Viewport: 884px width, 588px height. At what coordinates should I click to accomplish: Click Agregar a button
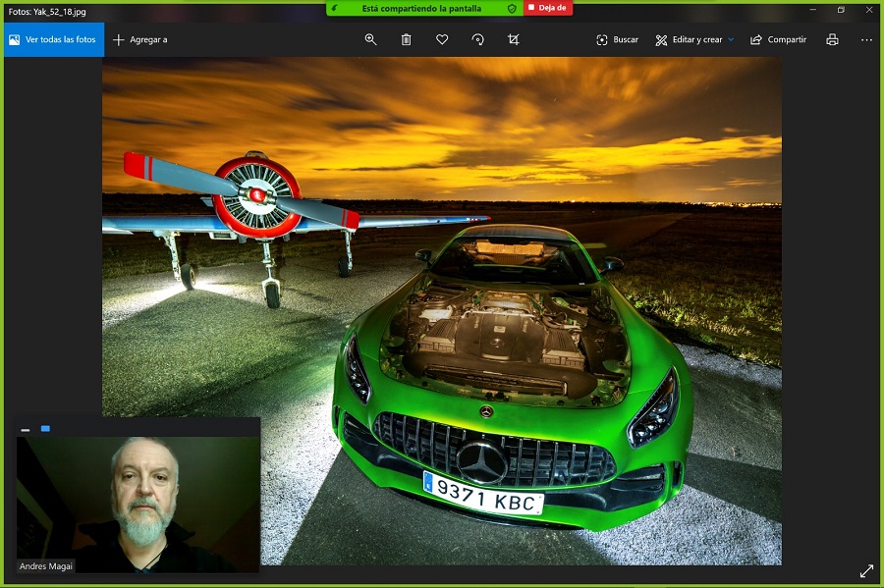[140, 39]
